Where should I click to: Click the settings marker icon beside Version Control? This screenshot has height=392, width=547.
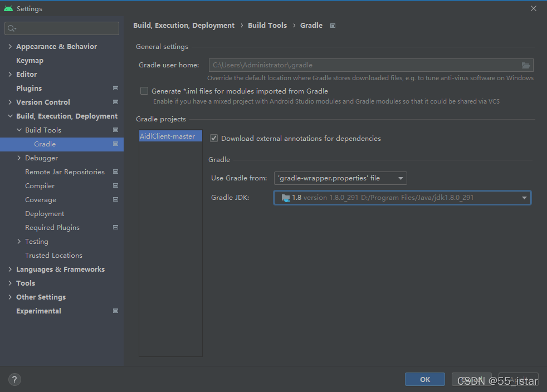pos(115,102)
